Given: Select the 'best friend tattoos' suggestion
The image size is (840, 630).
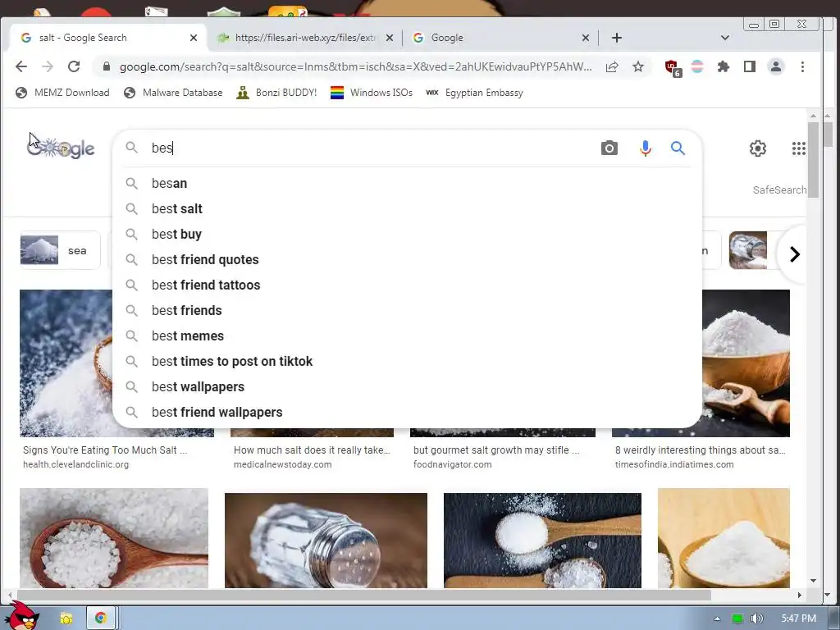Looking at the screenshot, I should pos(407,285).
